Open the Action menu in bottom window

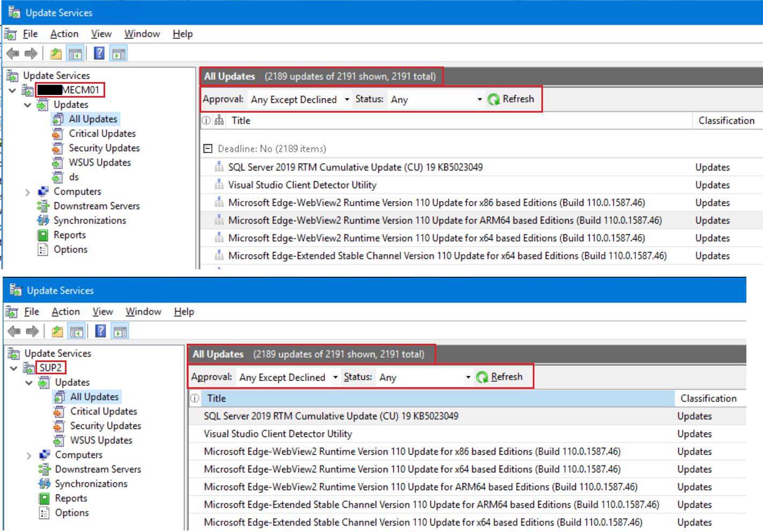[65, 312]
